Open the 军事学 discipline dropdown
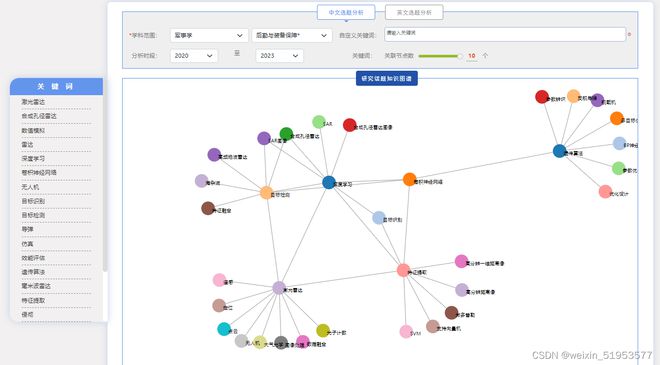 (x=209, y=35)
